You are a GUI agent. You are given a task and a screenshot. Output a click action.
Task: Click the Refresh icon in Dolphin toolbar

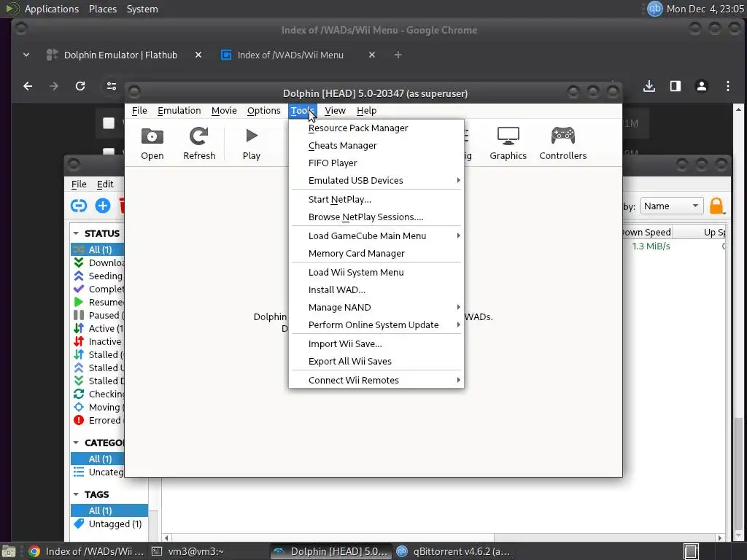pos(199,144)
